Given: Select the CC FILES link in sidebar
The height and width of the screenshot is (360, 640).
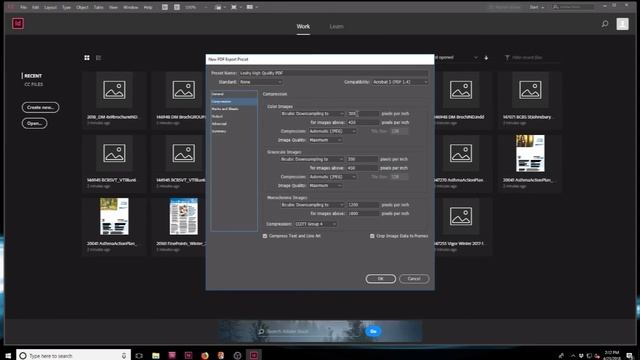Looking at the screenshot, I should point(33,84).
